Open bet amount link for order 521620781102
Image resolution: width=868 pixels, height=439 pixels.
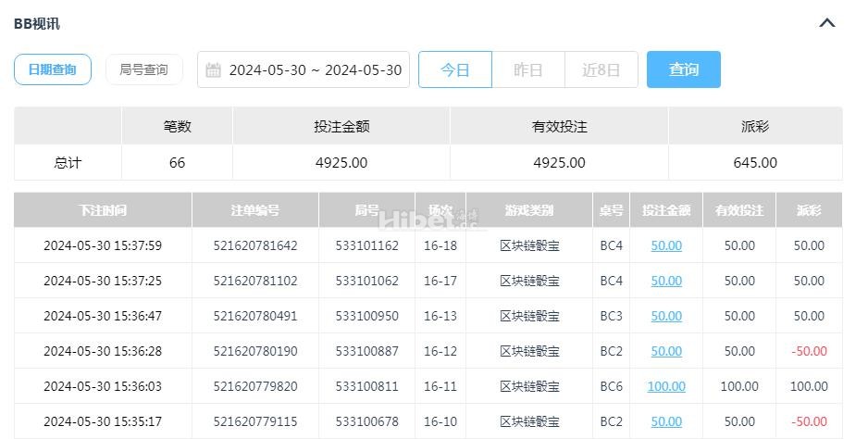click(x=666, y=281)
